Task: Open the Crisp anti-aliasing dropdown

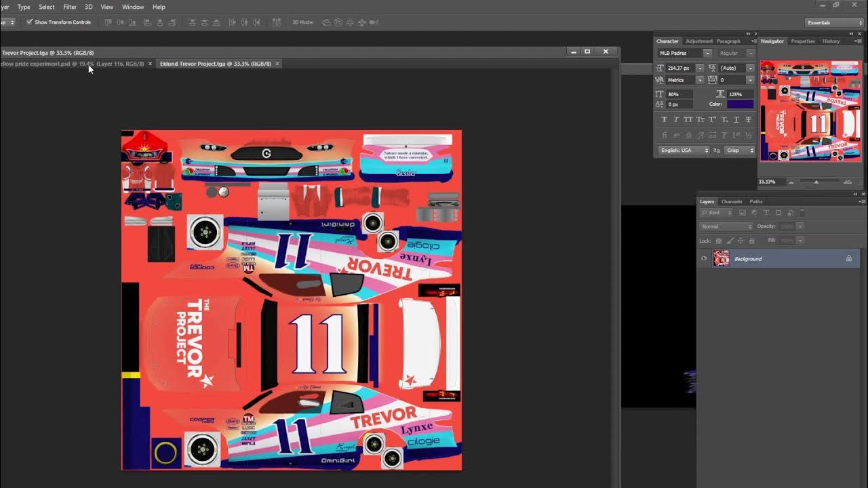Action: click(740, 150)
